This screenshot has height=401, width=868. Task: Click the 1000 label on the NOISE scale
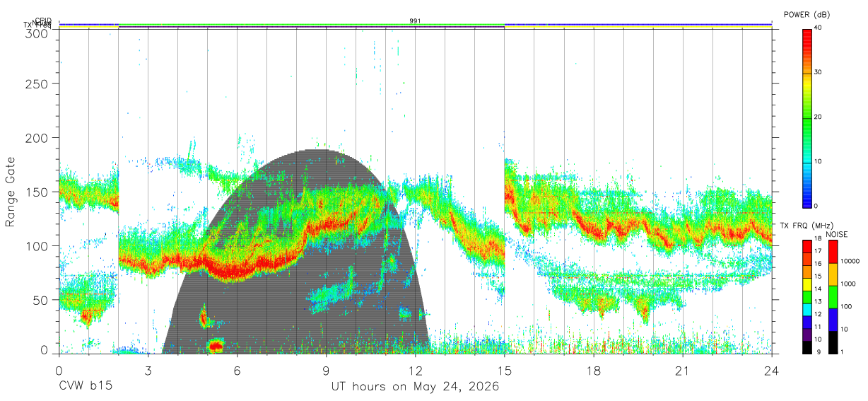coord(849,284)
